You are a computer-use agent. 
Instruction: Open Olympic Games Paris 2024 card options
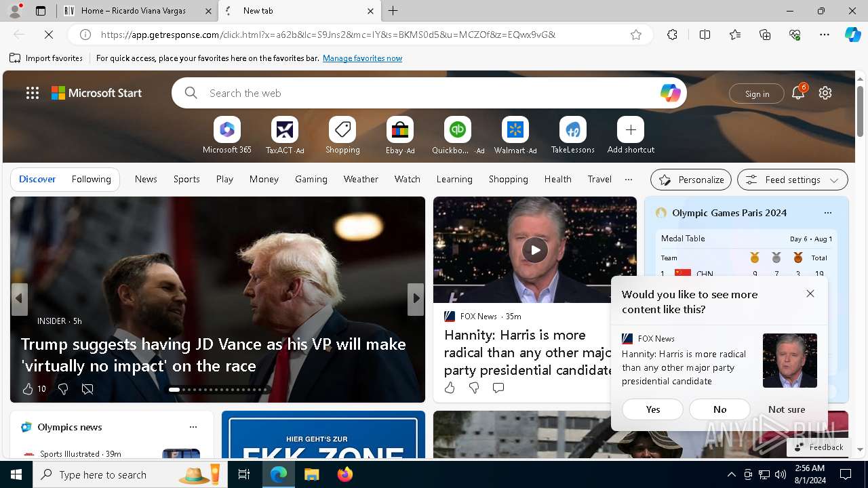tap(828, 213)
